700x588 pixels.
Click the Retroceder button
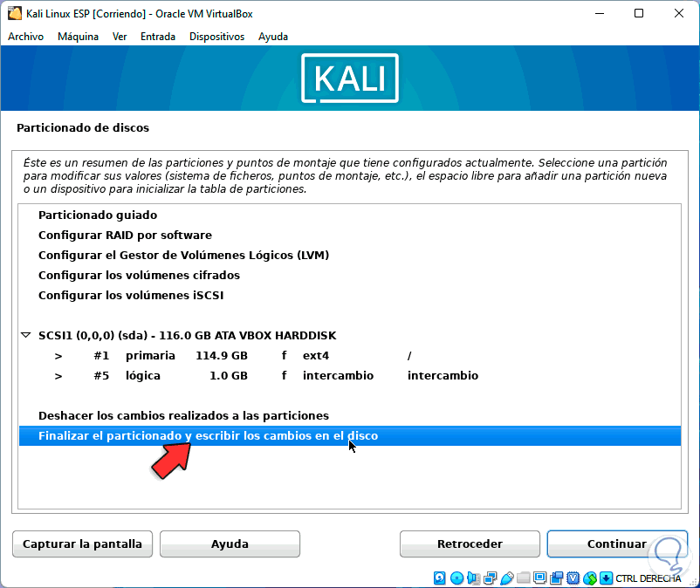point(470,544)
